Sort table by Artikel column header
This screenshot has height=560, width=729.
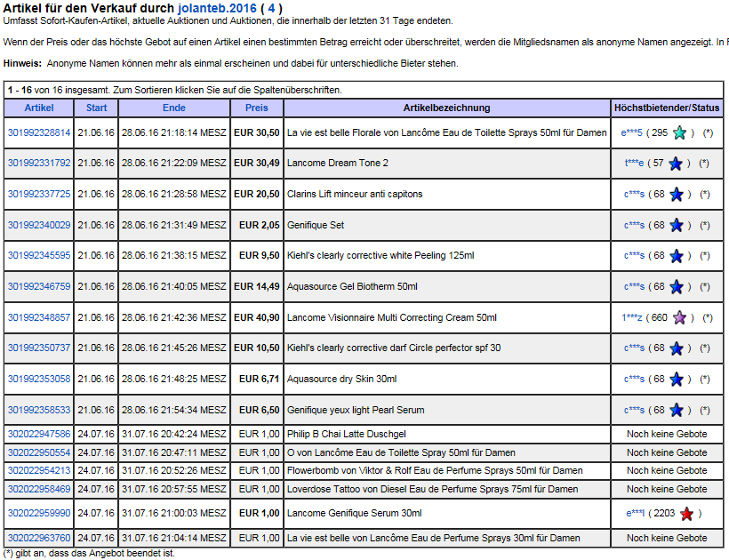tap(39, 108)
